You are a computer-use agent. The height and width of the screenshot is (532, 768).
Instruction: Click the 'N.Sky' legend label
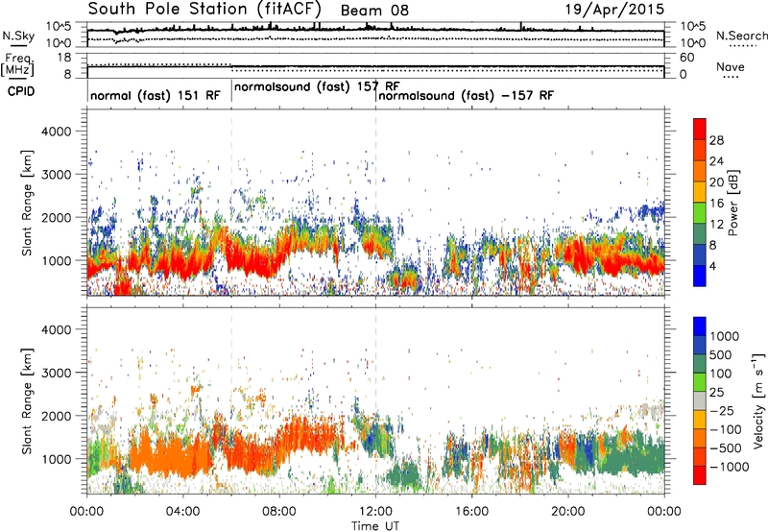pyautogui.click(x=18, y=36)
